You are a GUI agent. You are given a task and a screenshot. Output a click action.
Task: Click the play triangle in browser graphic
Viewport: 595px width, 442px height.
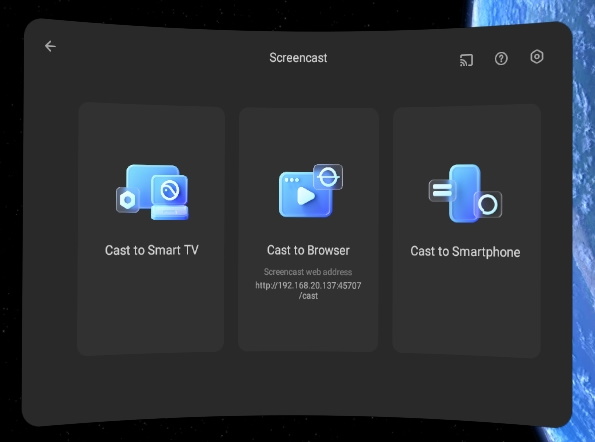(305, 196)
